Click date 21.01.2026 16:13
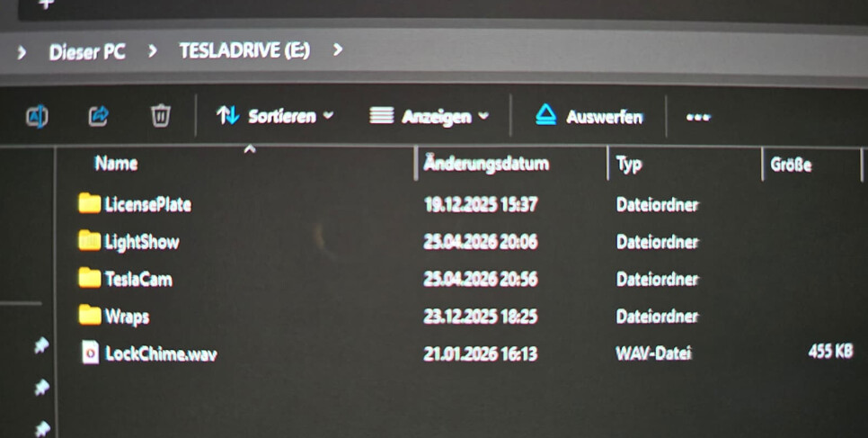Image resolution: width=868 pixels, height=438 pixels. click(x=481, y=353)
